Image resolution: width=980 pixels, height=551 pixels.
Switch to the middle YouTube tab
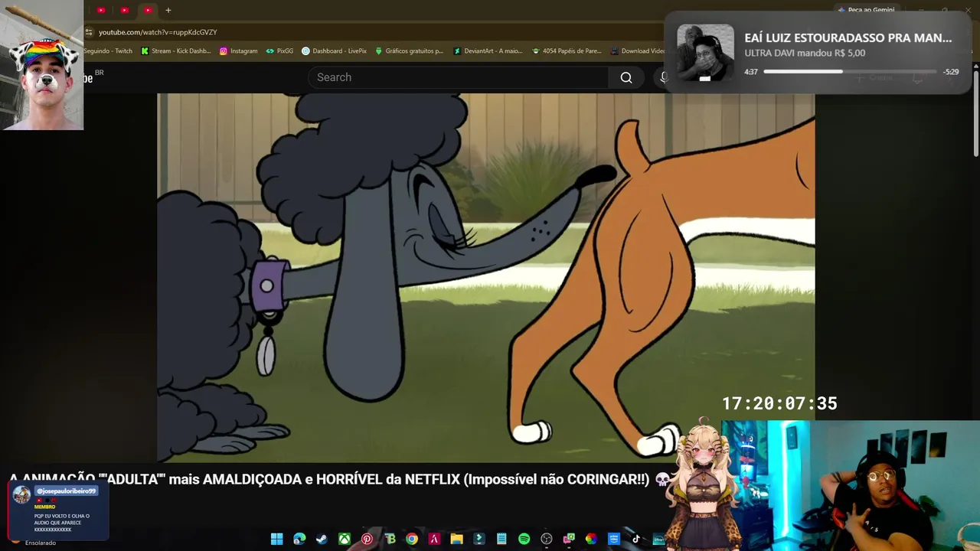coord(125,10)
